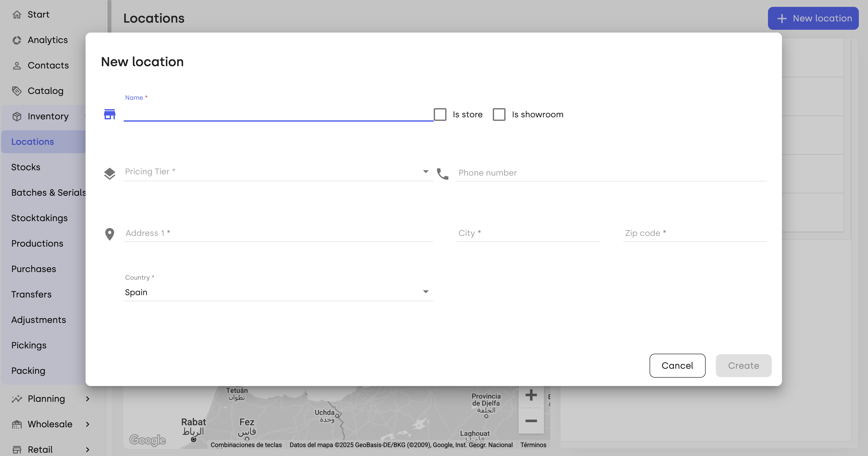Click the New location button in the header
Image resolution: width=868 pixels, height=456 pixels.
[813, 19]
